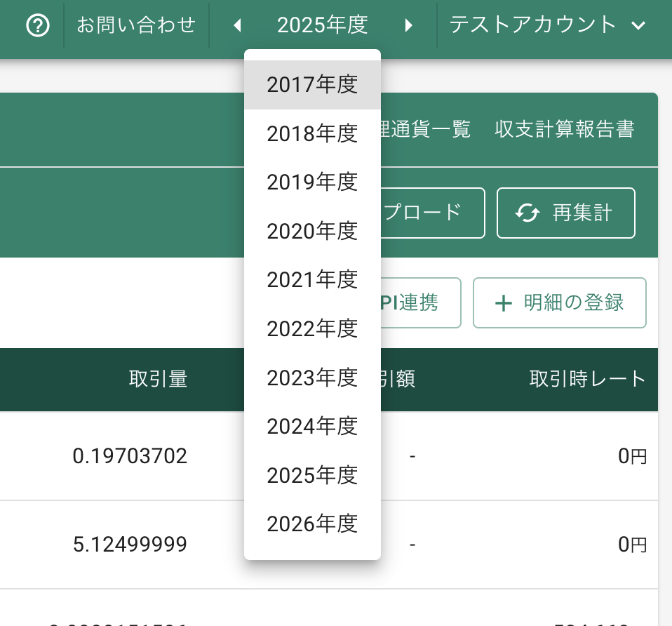Pick 2022年度 from the year menu
This screenshot has width=672, height=626.
[312, 329]
